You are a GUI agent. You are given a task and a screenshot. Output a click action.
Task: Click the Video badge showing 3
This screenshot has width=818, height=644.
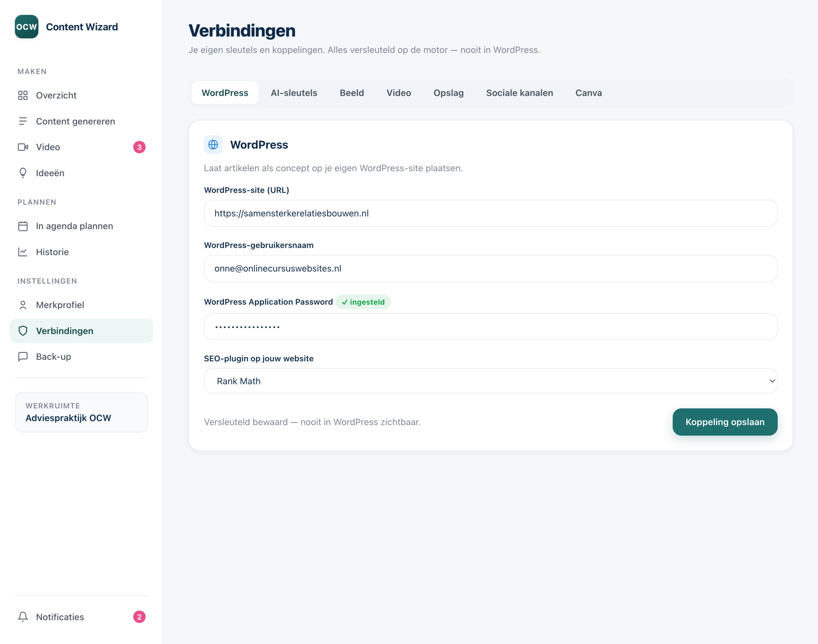[139, 147]
